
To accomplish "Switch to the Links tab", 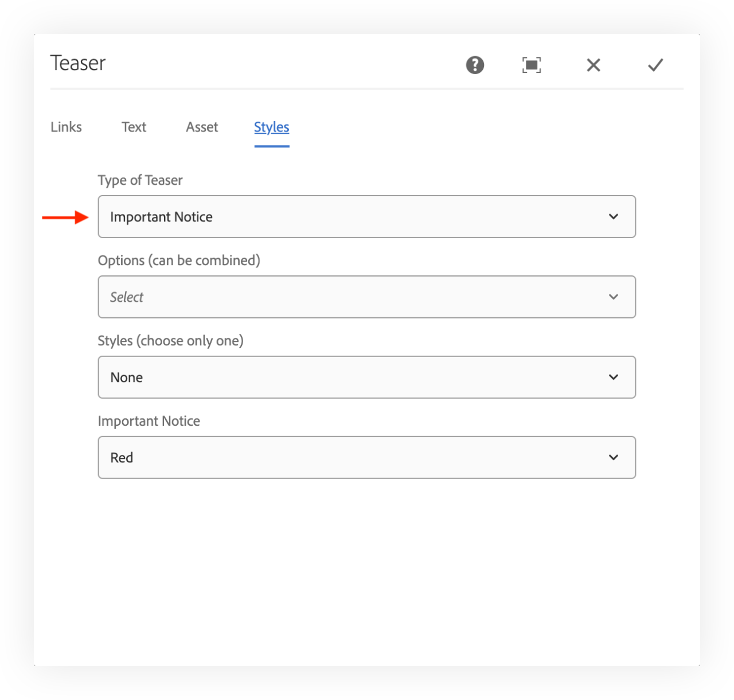I will pyautogui.click(x=66, y=127).
